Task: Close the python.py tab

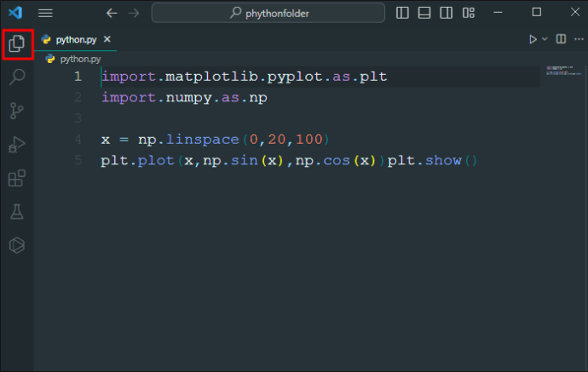Action: pyautogui.click(x=107, y=39)
